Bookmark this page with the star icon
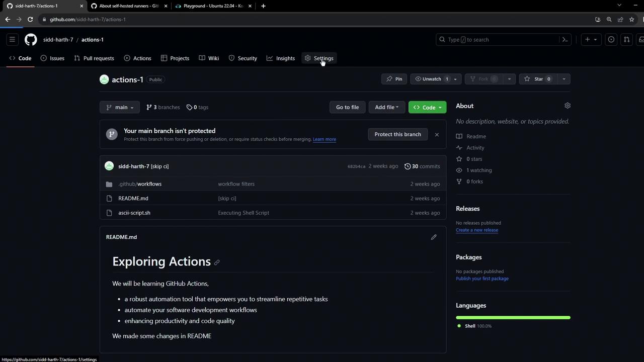The height and width of the screenshot is (362, 644). (x=632, y=19)
